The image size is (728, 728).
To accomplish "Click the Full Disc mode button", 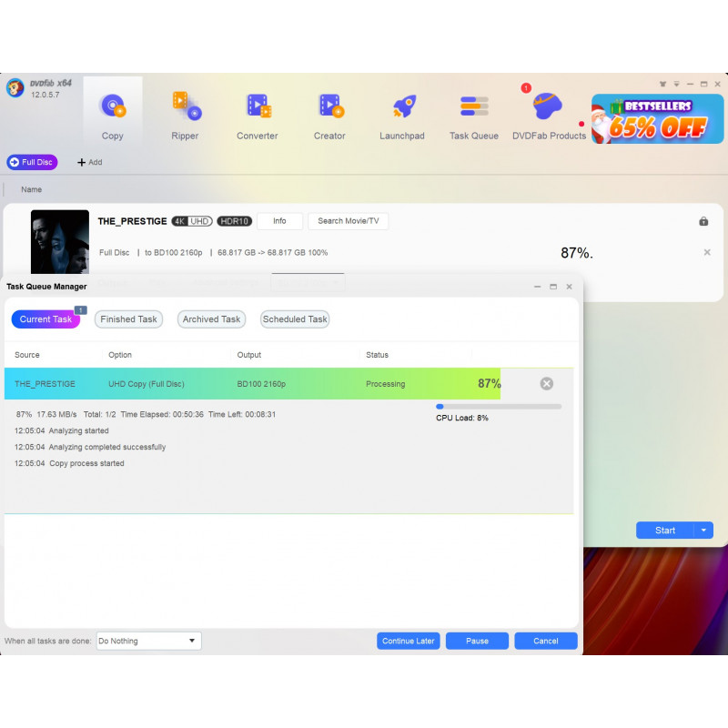I will [x=32, y=162].
